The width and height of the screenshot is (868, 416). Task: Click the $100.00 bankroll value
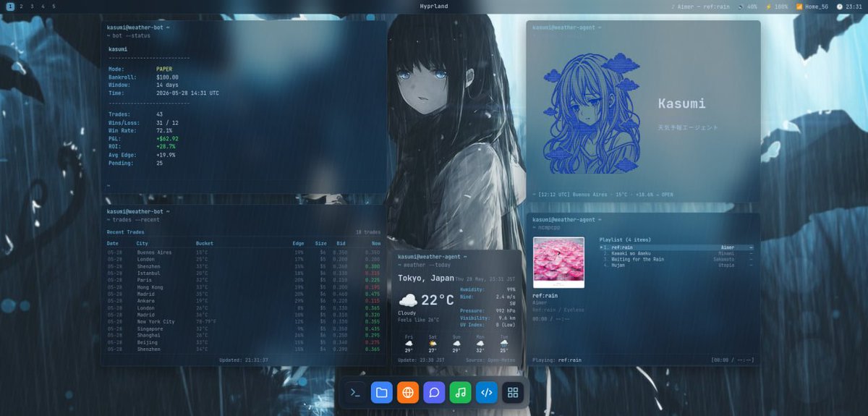tap(167, 77)
